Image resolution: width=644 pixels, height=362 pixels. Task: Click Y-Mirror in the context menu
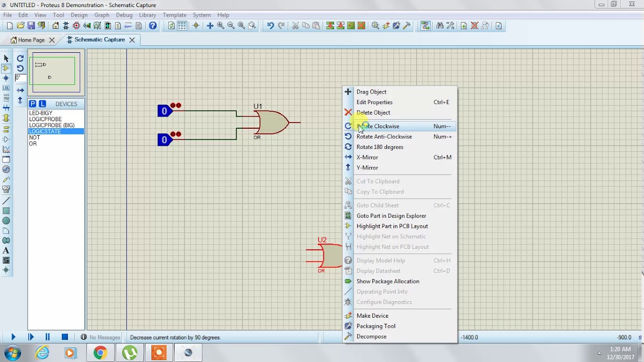tap(400, 168)
